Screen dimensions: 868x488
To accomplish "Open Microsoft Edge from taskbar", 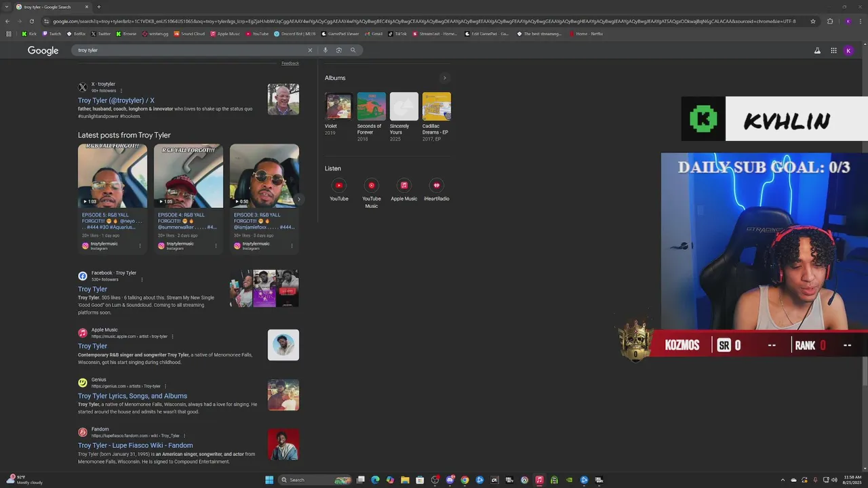I will pyautogui.click(x=375, y=480).
